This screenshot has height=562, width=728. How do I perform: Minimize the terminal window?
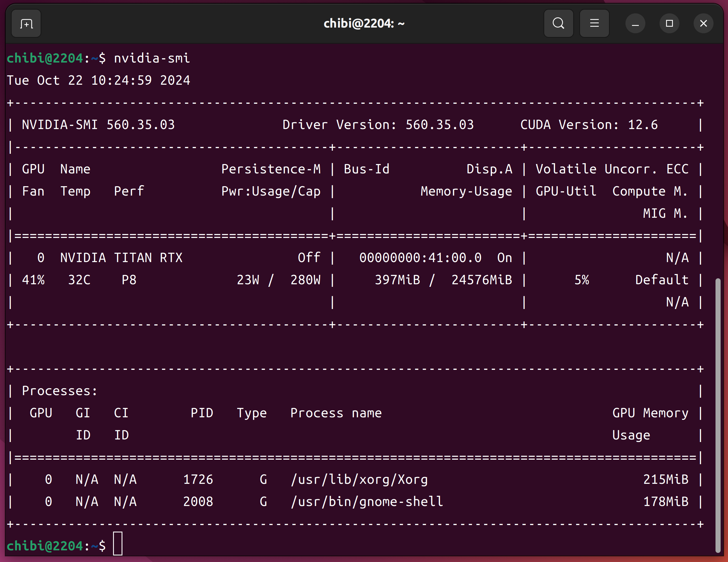[635, 24]
